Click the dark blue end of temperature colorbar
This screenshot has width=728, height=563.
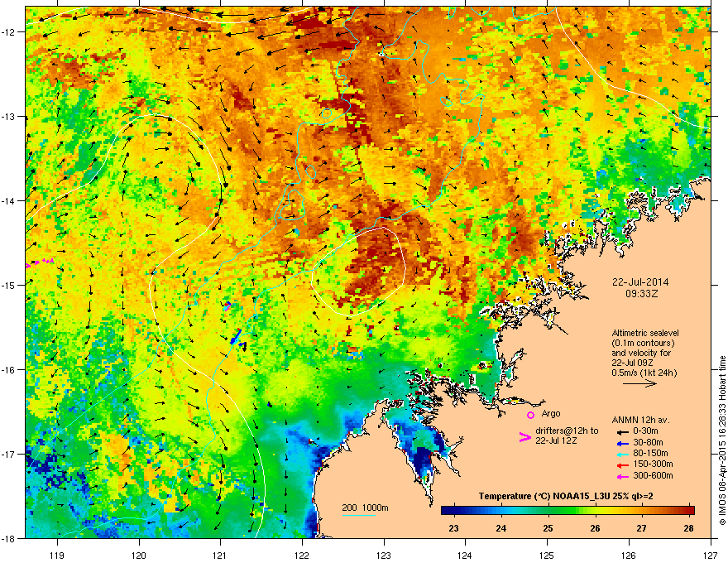pyautogui.click(x=448, y=510)
